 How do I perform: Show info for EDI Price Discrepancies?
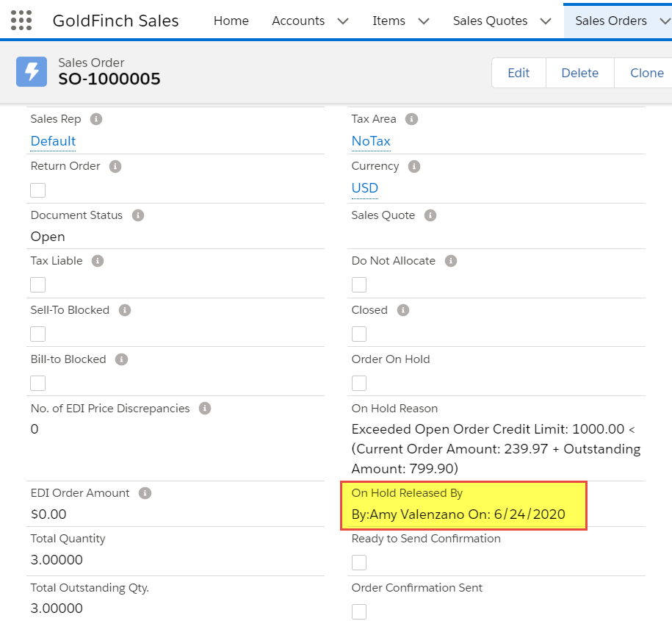[205, 409]
